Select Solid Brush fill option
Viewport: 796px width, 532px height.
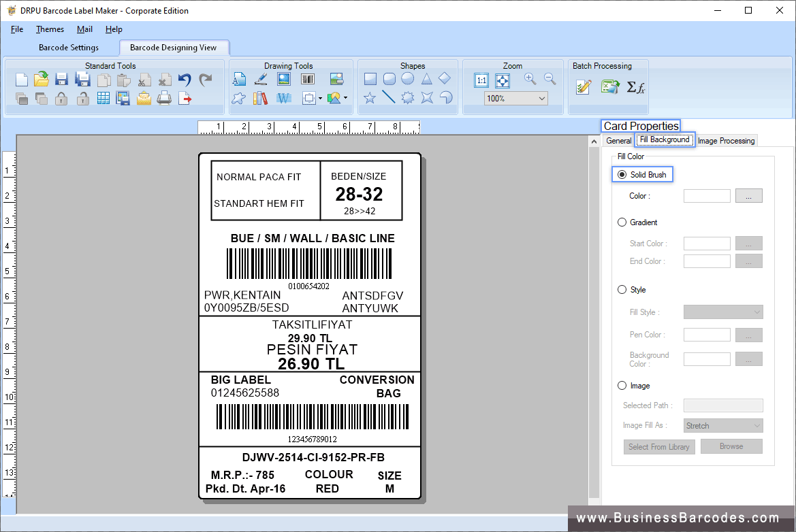pyautogui.click(x=622, y=174)
